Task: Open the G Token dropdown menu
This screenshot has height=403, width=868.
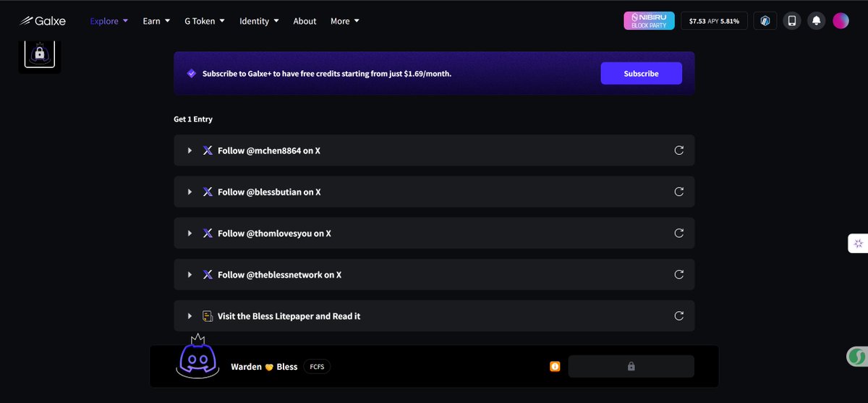Action: point(205,21)
